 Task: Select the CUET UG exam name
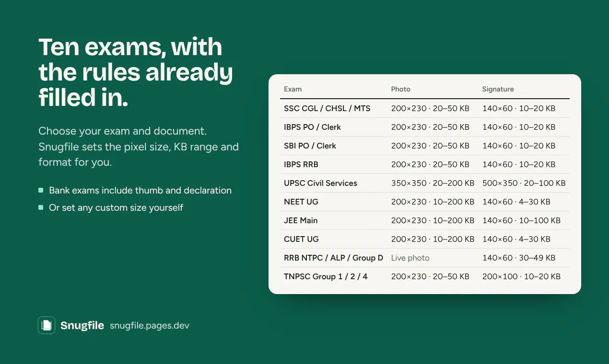301,239
